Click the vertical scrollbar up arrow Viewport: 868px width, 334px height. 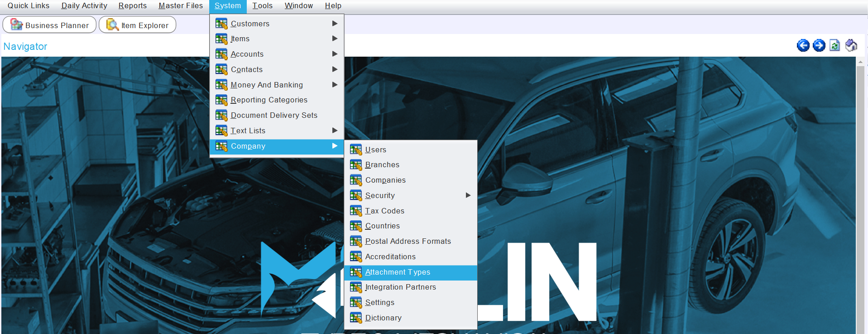coord(860,62)
